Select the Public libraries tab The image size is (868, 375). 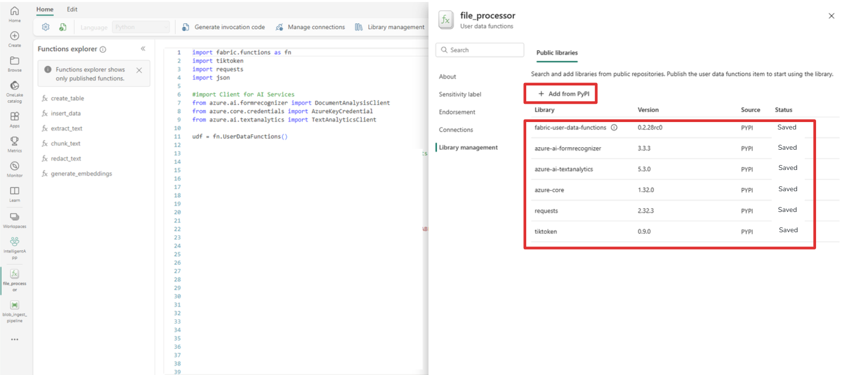557,53
